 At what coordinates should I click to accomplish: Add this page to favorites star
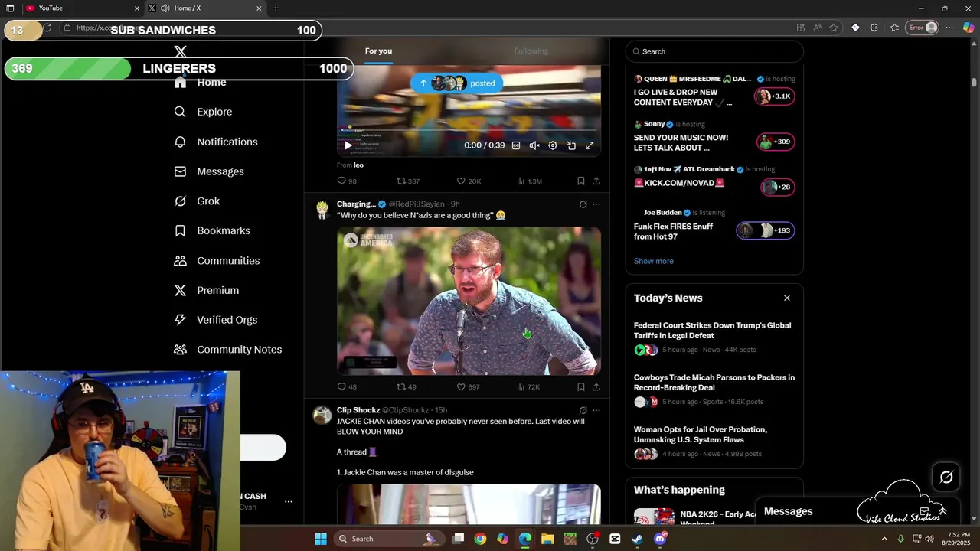pos(834,28)
